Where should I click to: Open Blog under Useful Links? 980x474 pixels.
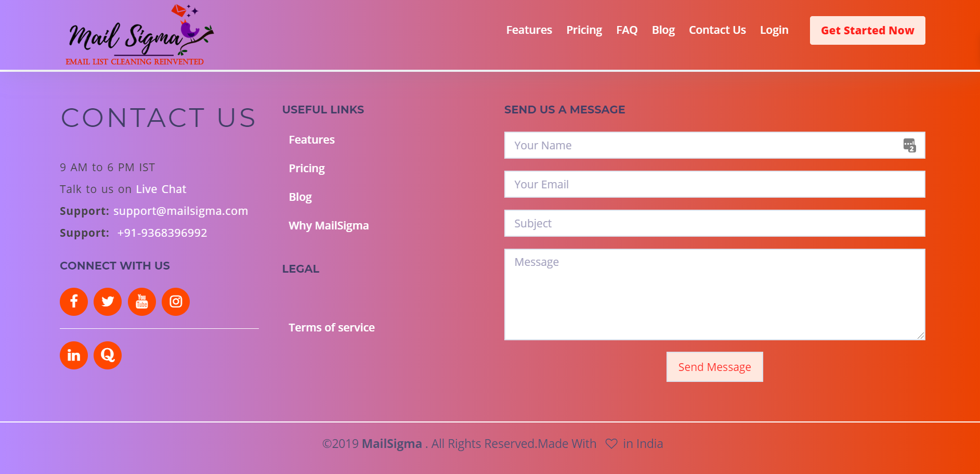point(300,197)
